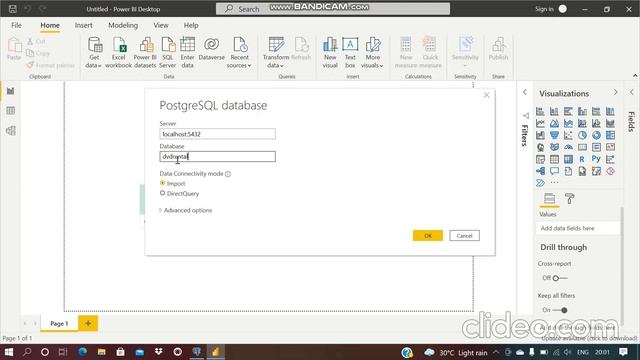
Task: Switch to the Insert ribbon tab
Action: pyautogui.click(x=83, y=25)
